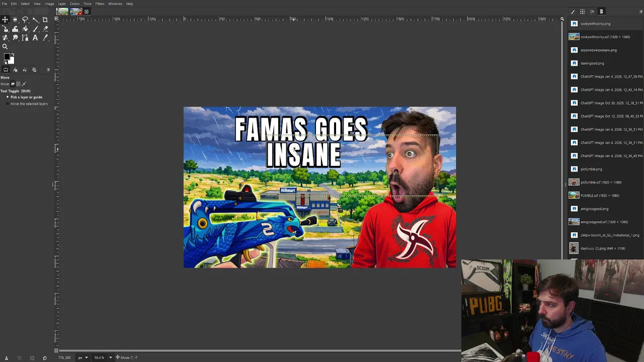This screenshot has height=362, width=644.
Task: Open dayhuuu (2).png from history list
Action: (605, 248)
